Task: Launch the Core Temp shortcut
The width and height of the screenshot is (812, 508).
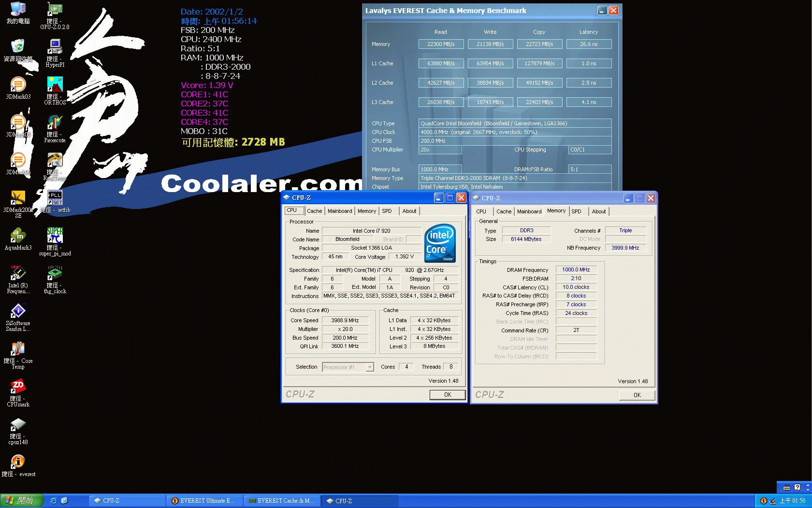Action: point(18,355)
